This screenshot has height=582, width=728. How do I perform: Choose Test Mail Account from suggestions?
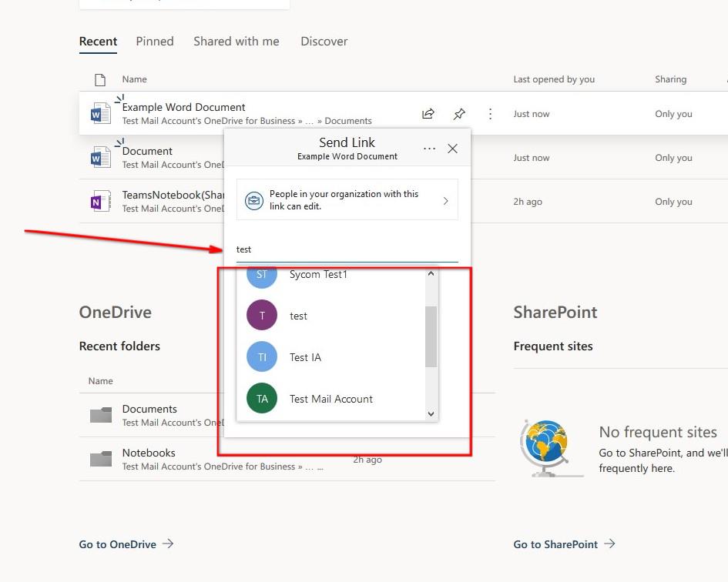330,399
